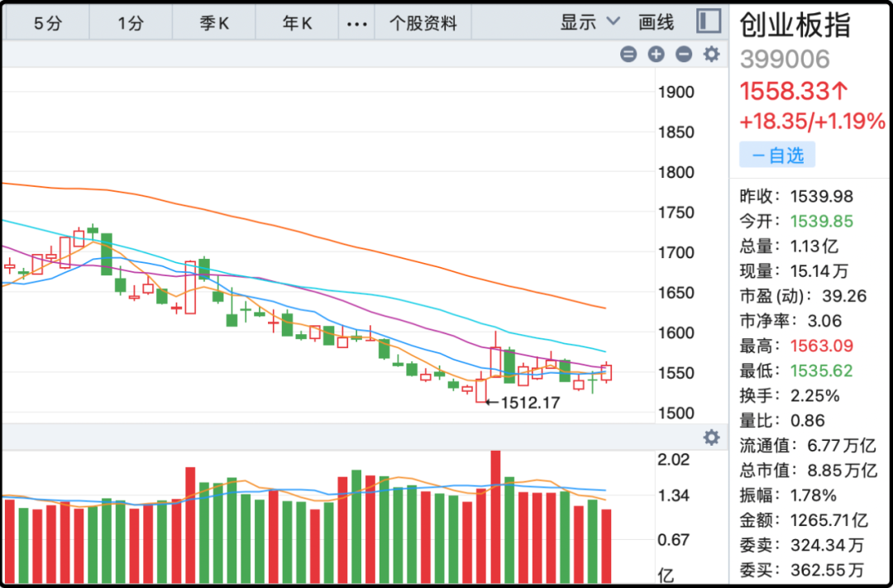Viewport: 893px width, 588px height.
Task: Open K-line chart settings gear
Action: tap(711, 55)
